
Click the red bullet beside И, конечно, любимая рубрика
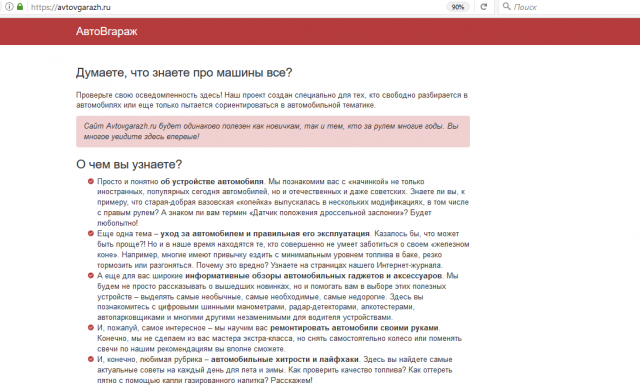[x=91, y=359]
